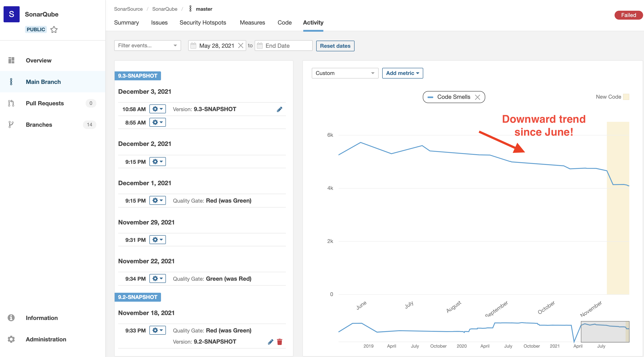Click the red trash icon for 9.2-SNAPSHOT
This screenshot has height=357, width=644.
tap(279, 342)
